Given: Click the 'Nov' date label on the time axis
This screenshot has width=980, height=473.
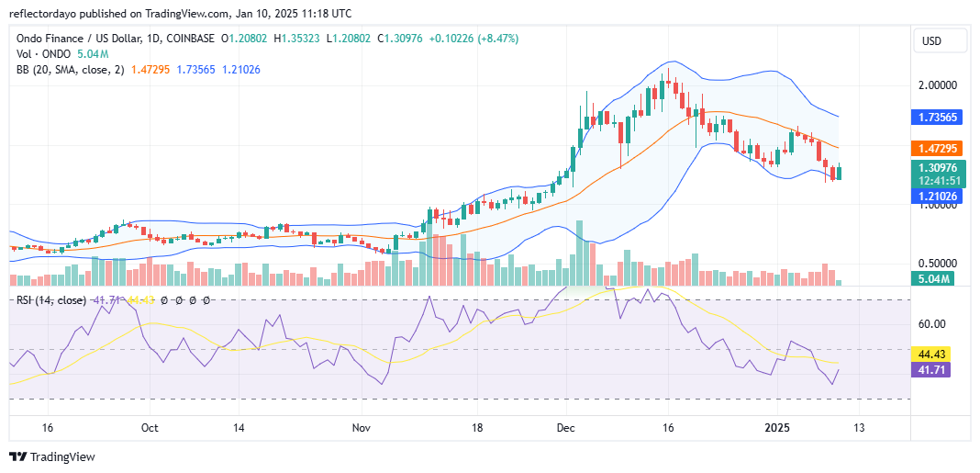Looking at the screenshot, I should pos(362,429).
